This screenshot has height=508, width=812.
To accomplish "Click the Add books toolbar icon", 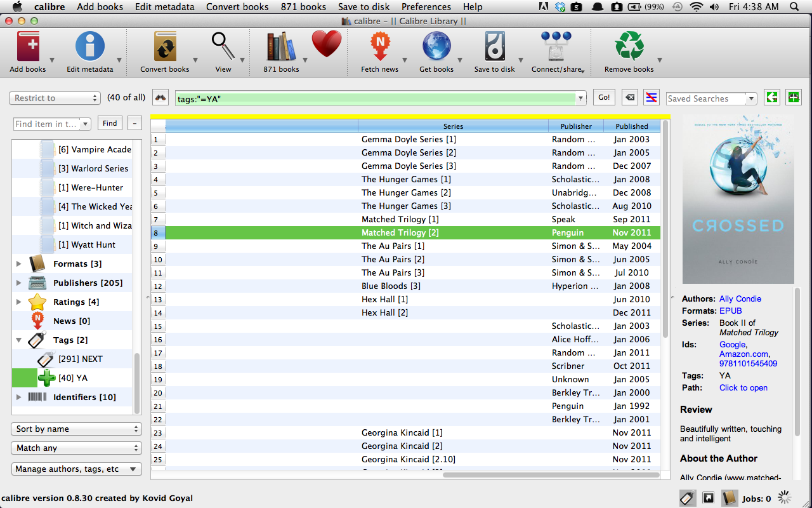I will 27,47.
